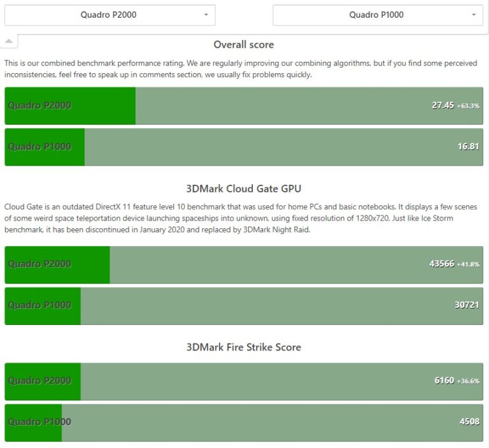This screenshot has width=489, height=448.
Task: Click the 3DMark Fire Strike Score heading
Action: 244,347
